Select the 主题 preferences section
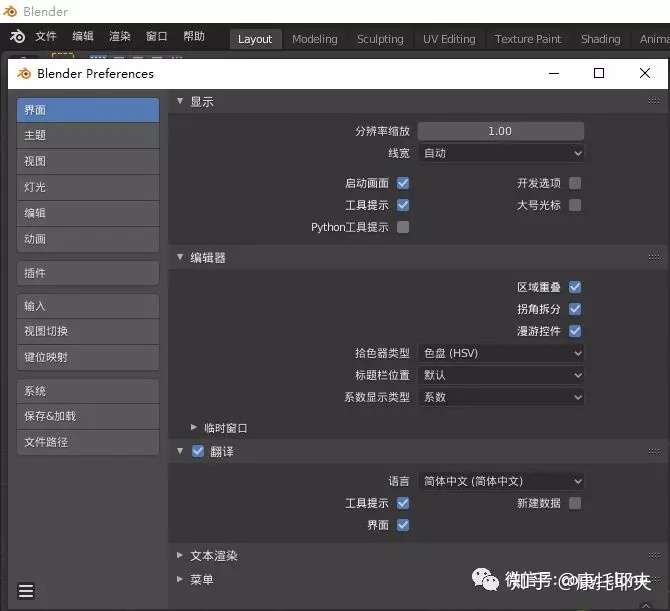This screenshot has width=670, height=611. (x=88, y=136)
